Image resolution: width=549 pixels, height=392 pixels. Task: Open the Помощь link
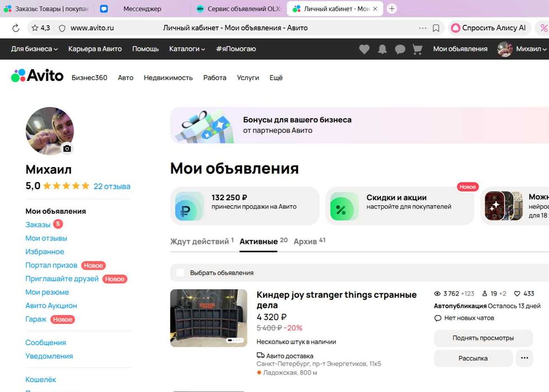pos(145,49)
